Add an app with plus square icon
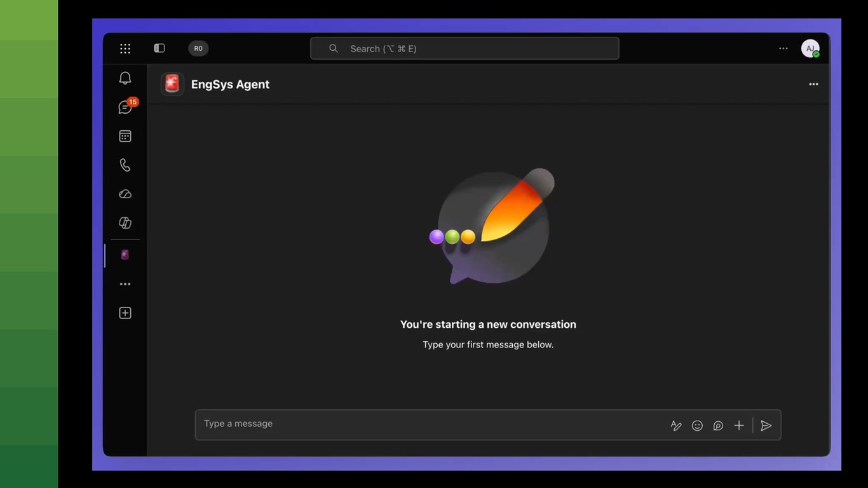The image size is (868, 488). (125, 313)
